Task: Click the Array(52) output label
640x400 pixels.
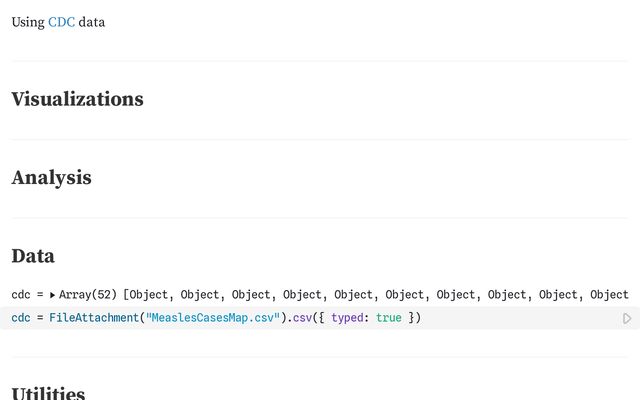Action: click(88, 295)
